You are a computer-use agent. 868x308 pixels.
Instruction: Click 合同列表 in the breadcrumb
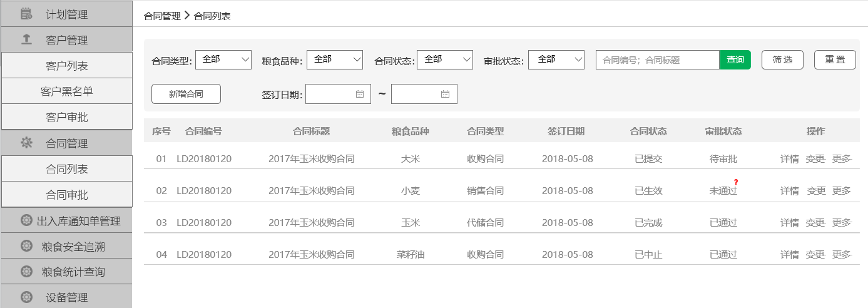click(212, 16)
